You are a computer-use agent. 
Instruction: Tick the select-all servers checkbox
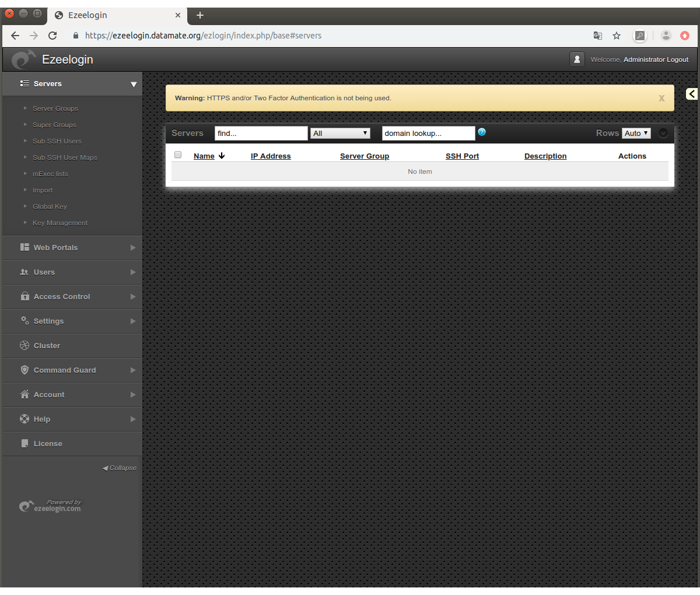(178, 155)
